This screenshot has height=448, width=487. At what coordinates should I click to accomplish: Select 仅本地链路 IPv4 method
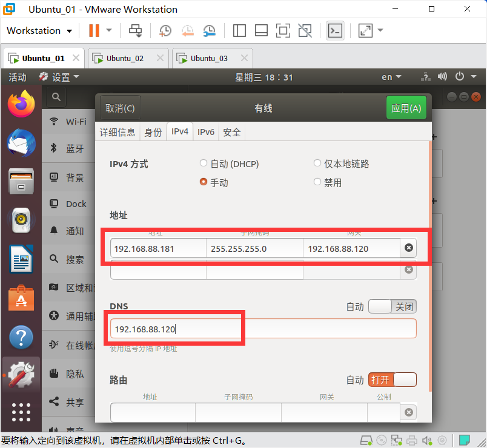(341, 163)
